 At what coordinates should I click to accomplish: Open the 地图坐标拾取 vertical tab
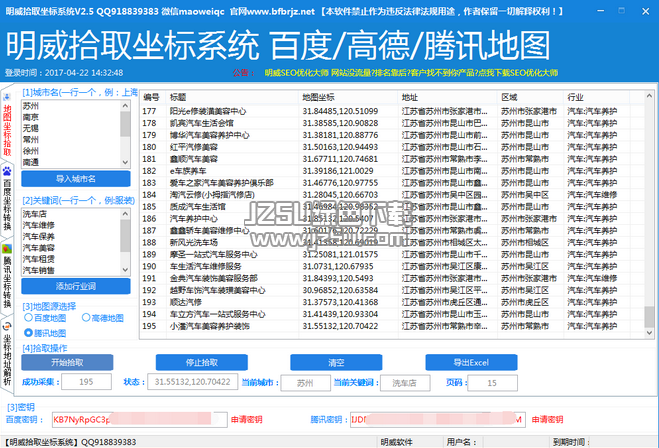(x=7, y=124)
